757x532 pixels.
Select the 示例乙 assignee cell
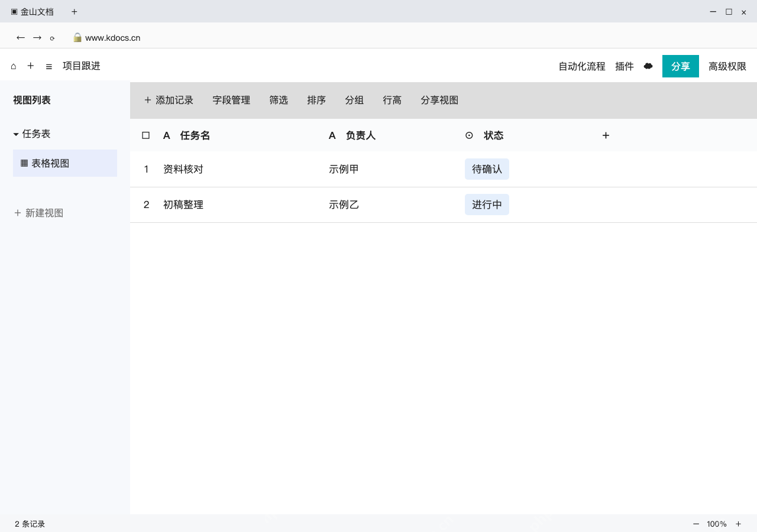point(344,205)
